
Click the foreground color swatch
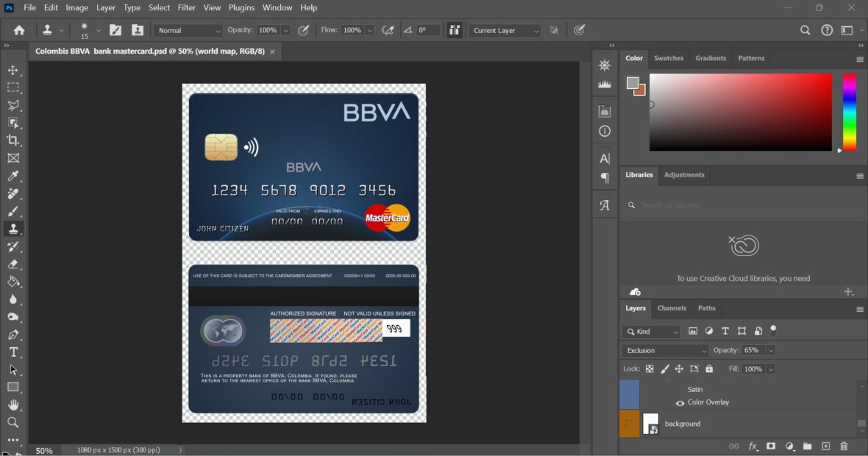[632, 83]
